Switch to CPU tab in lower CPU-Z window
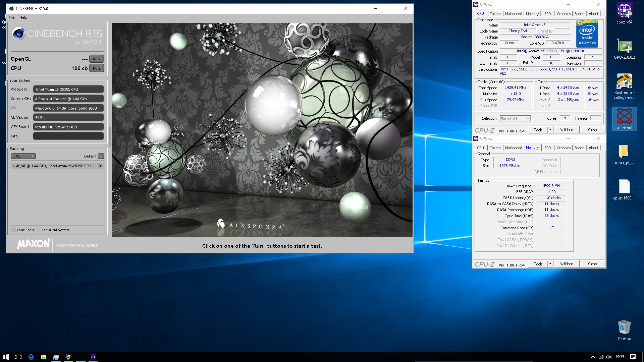The width and height of the screenshot is (644, 362). (x=480, y=148)
